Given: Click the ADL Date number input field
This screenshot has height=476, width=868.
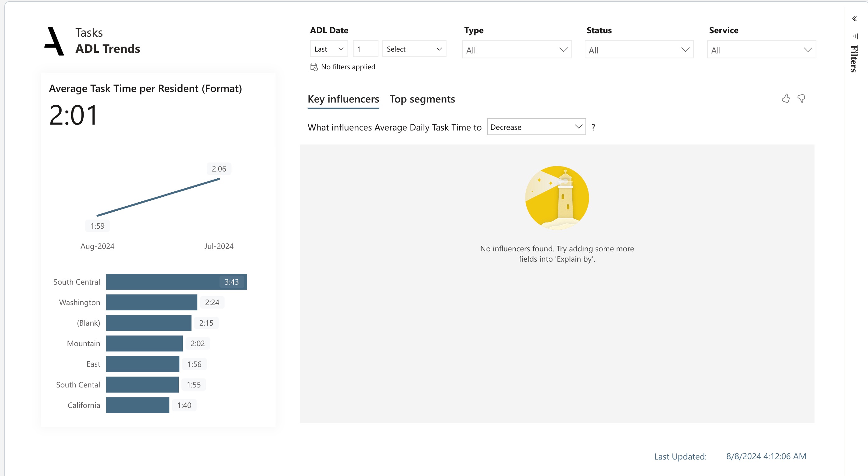Looking at the screenshot, I should coord(365,49).
